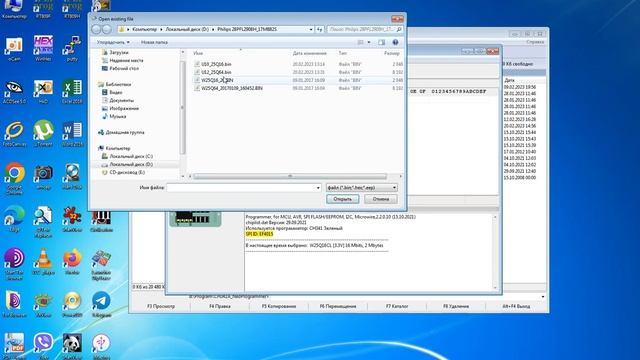Click F3 Просмотр in file manager

click(161, 306)
